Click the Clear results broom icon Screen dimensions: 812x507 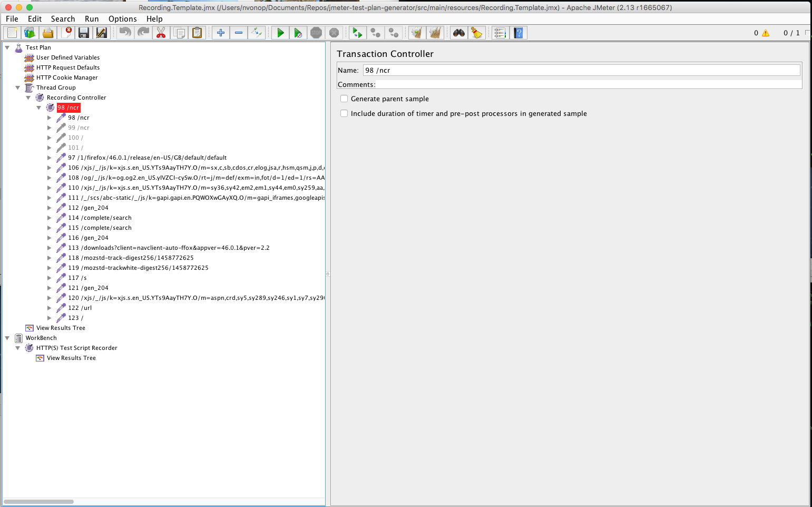(417, 33)
